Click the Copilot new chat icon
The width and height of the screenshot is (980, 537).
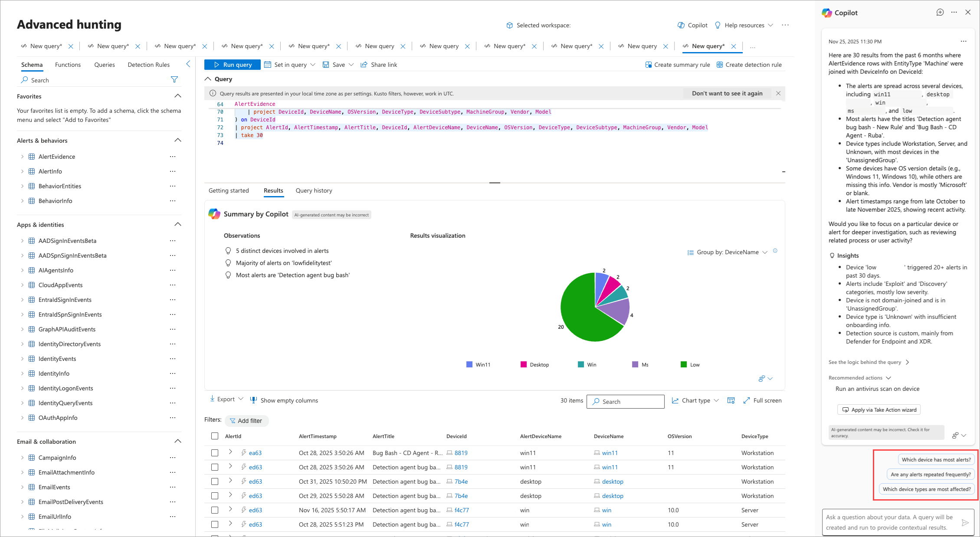(x=940, y=13)
